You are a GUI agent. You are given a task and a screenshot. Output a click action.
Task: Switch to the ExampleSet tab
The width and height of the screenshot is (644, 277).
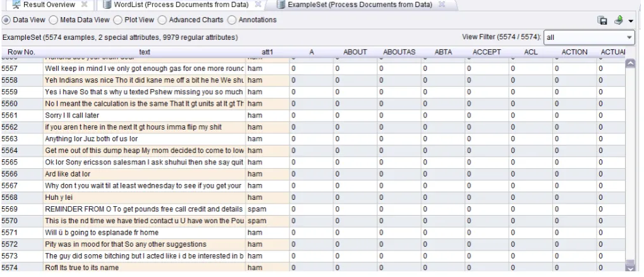pos(360,4)
